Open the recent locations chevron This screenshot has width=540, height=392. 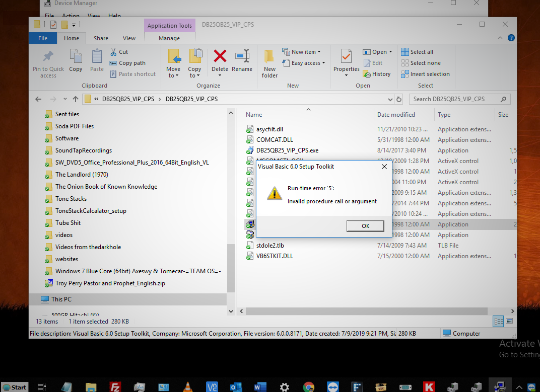65,99
